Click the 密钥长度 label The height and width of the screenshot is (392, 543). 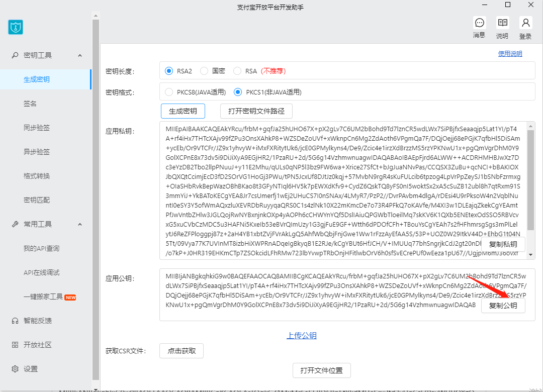[120, 71]
